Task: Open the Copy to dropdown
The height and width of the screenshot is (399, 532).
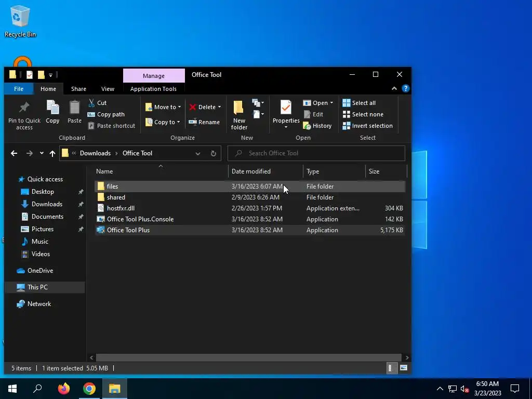Action: click(163, 122)
